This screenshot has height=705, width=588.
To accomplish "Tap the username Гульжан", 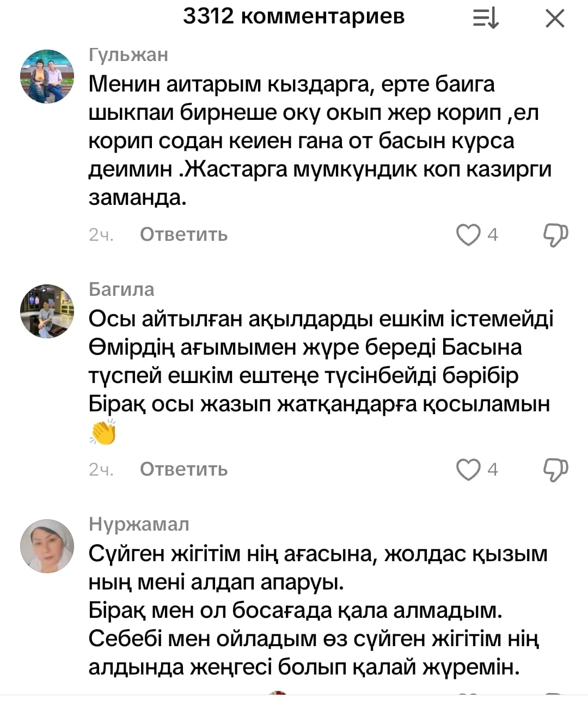I will (x=128, y=54).
